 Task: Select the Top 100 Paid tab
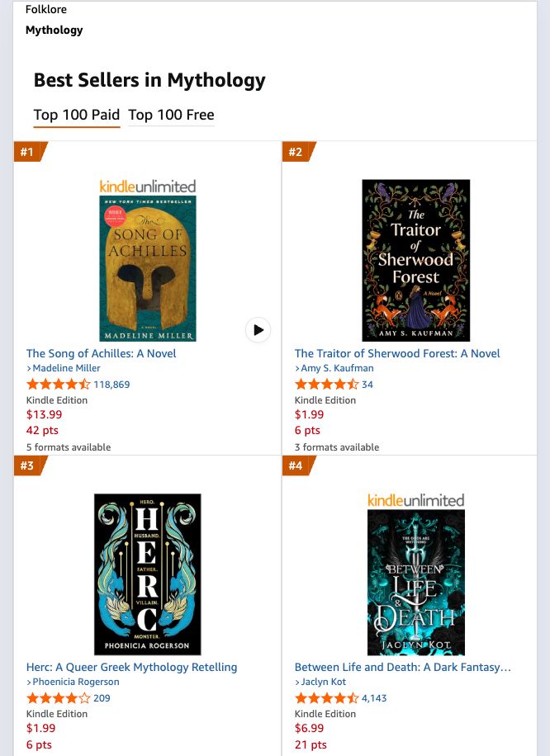(x=76, y=115)
